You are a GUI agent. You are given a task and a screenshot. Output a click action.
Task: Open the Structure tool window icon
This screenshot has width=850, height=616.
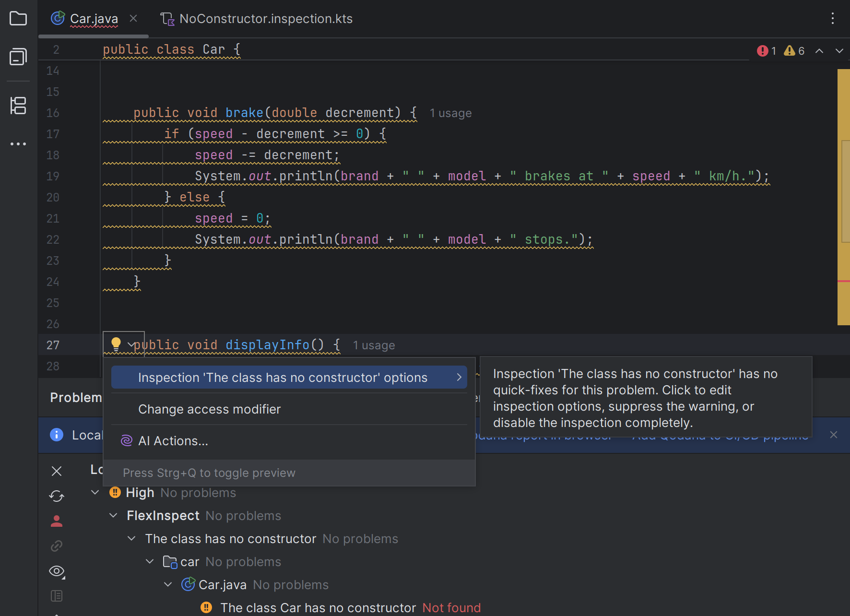coord(18,106)
